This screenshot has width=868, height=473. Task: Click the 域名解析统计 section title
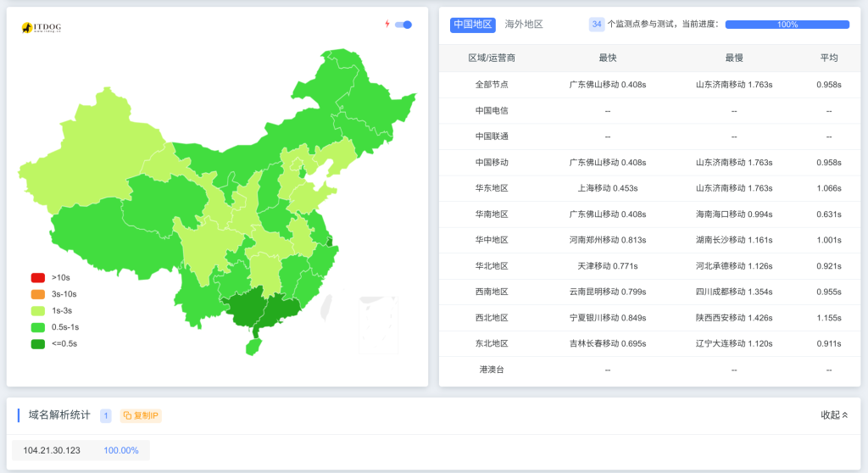tap(59, 415)
